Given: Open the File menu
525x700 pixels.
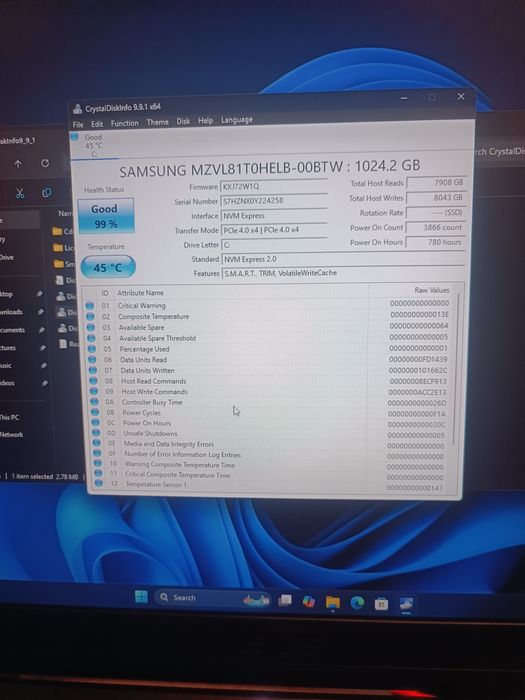Looking at the screenshot, I should (x=78, y=125).
